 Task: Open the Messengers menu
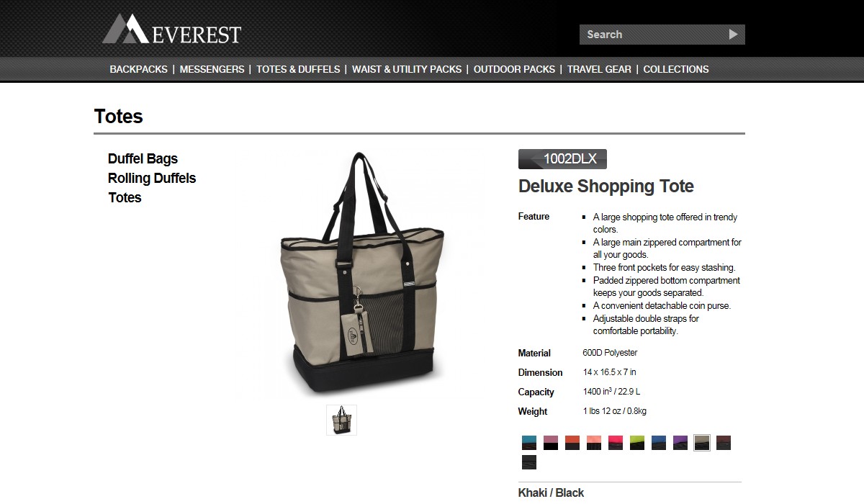(212, 69)
